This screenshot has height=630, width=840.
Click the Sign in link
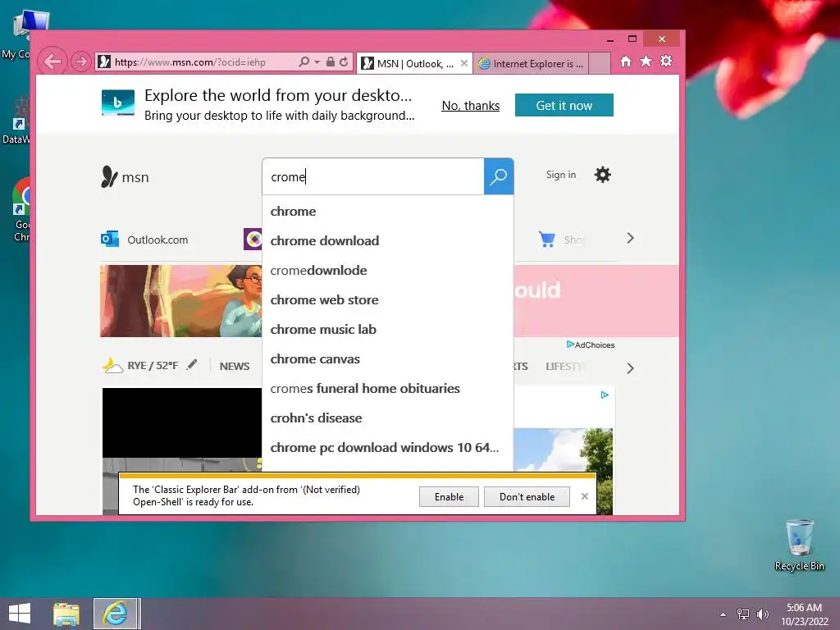tap(561, 175)
